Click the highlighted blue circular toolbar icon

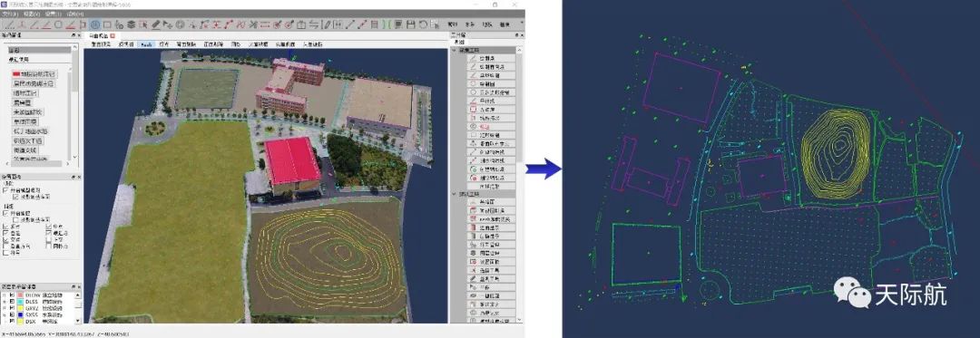tap(95, 25)
